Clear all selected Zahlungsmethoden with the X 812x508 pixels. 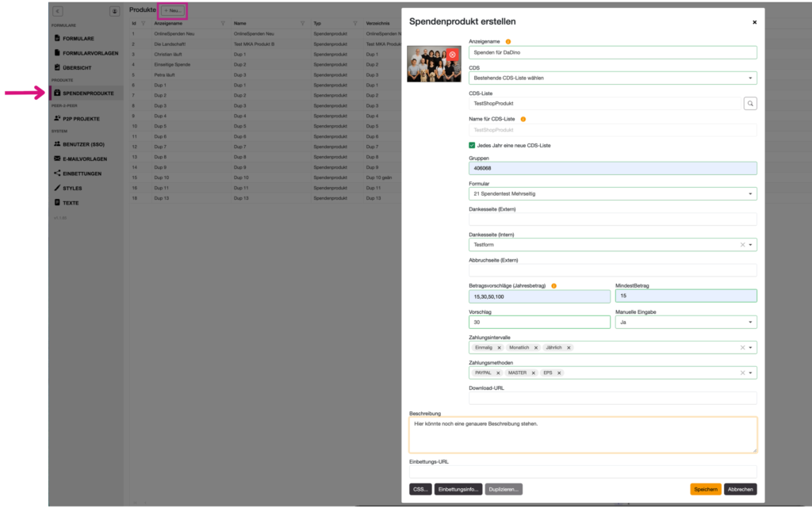pos(742,372)
